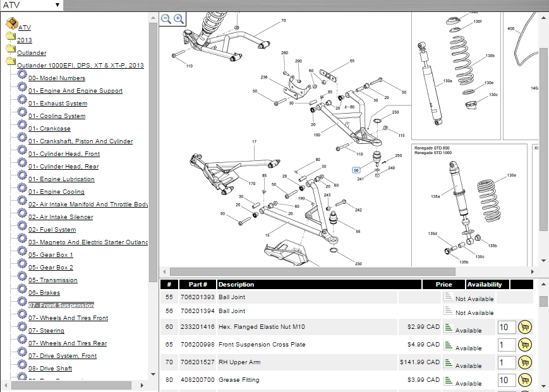Click gear icon beside 02- Fuel System
This screenshot has height=392, width=549.
[22, 225]
